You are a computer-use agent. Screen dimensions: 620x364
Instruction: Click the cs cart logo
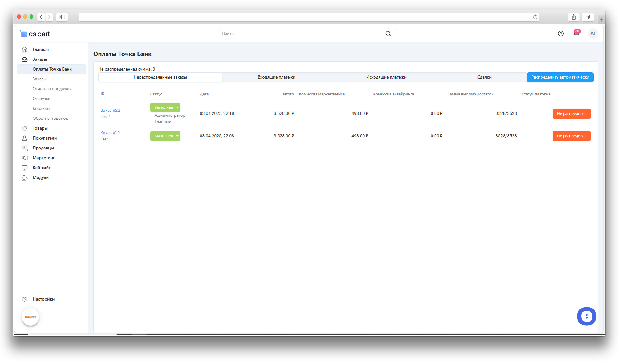pos(35,34)
